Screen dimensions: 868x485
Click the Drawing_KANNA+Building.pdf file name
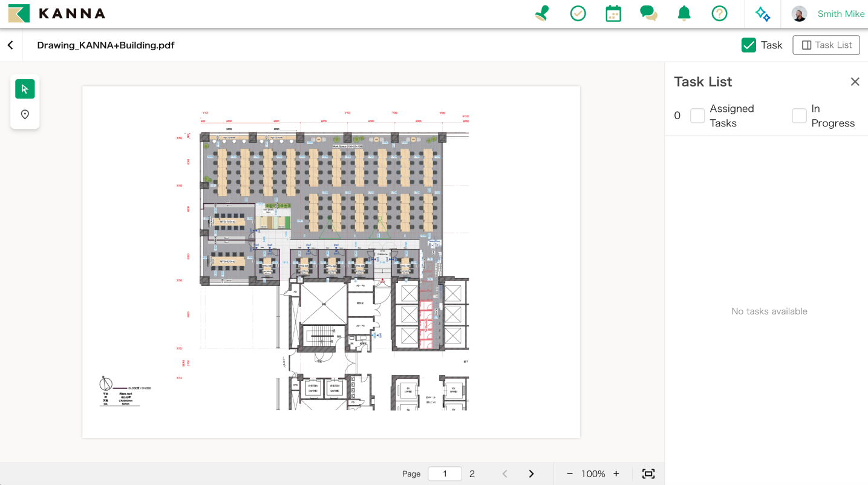[106, 45]
